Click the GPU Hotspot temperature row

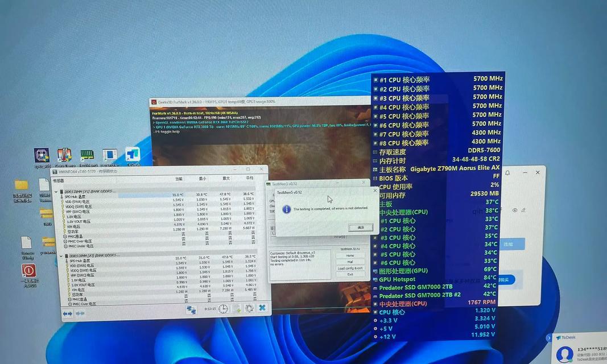click(x=435, y=279)
